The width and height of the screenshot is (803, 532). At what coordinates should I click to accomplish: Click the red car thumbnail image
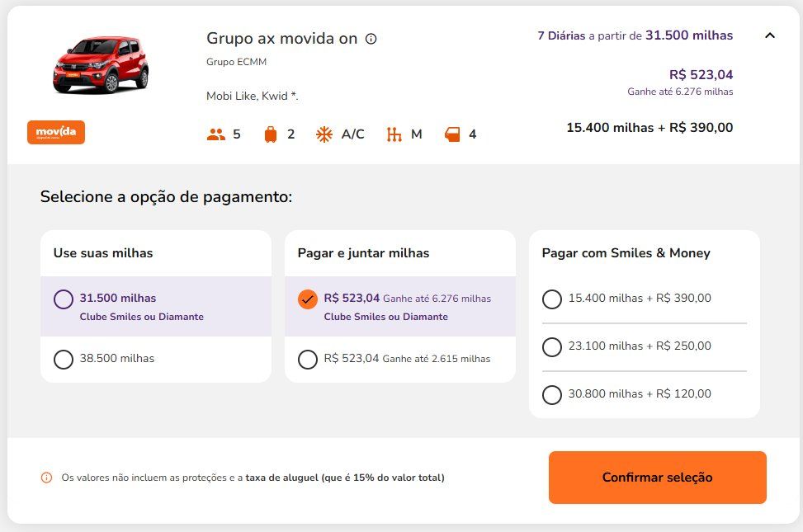tap(101, 64)
